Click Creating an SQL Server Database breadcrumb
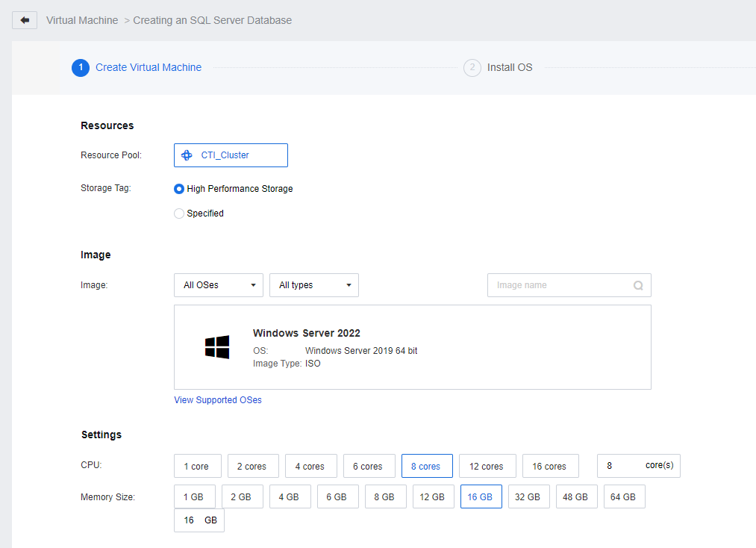 tap(213, 20)
